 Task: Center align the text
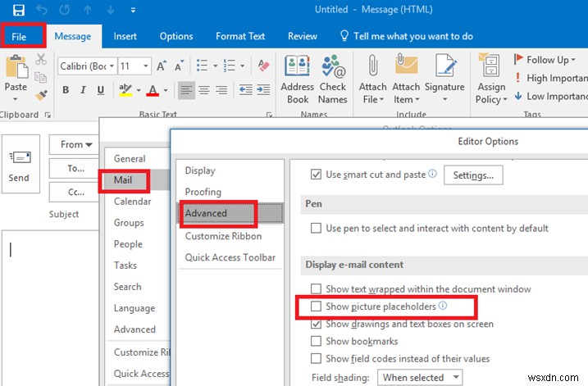(x=204, y=90)
